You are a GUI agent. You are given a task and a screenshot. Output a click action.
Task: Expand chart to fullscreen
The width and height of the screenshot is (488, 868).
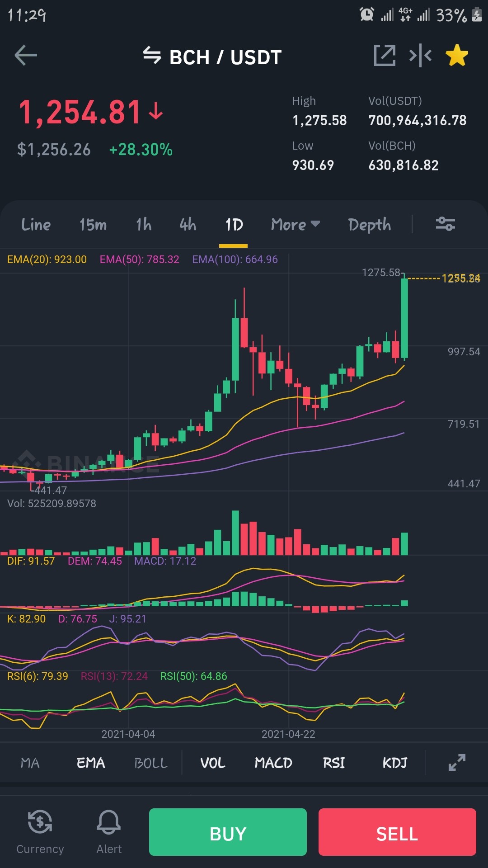point(457,762)
